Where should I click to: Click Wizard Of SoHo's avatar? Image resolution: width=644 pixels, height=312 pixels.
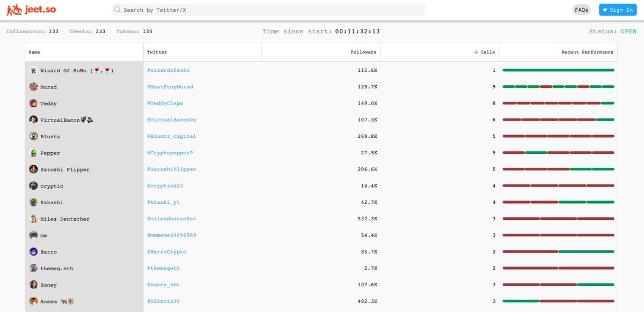coord(33,70)
